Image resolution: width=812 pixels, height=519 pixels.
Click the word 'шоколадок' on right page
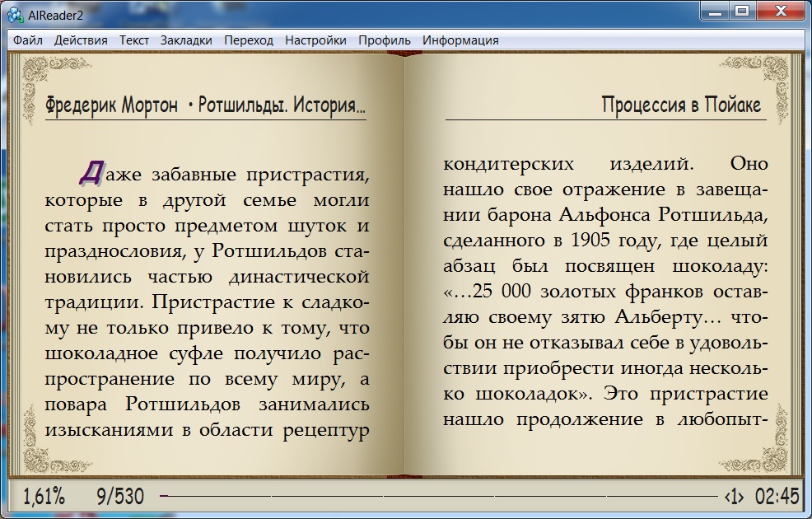click(527, 395)
